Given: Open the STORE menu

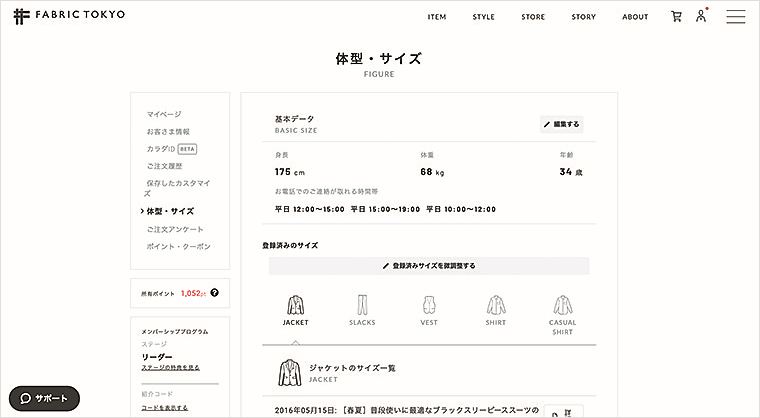Looking at the screenshot, I should tap(533, 17).
